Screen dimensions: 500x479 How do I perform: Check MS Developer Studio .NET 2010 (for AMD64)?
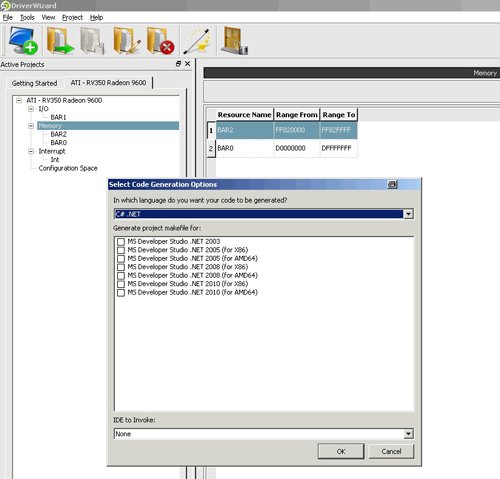point(121,293)
